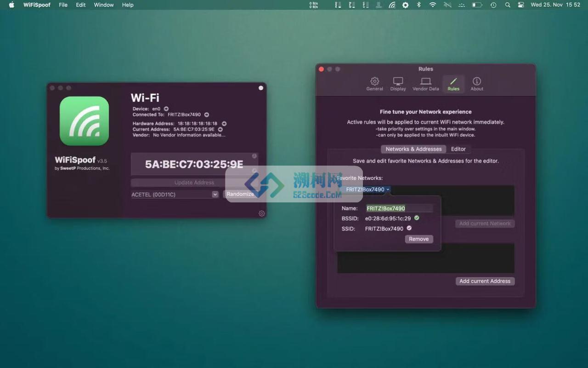Screen dimensions: 588x368
Task: Open the Display preferences tab
Action: point(398,84)
